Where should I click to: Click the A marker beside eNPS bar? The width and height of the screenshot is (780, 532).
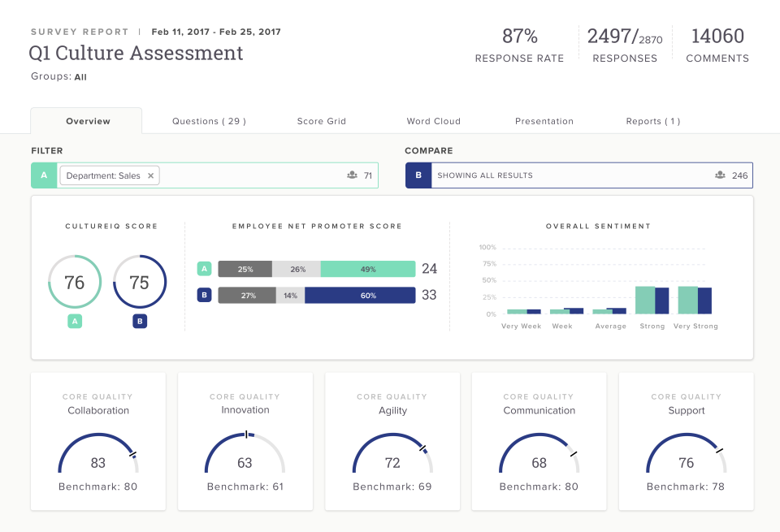(x=205, y=269)
